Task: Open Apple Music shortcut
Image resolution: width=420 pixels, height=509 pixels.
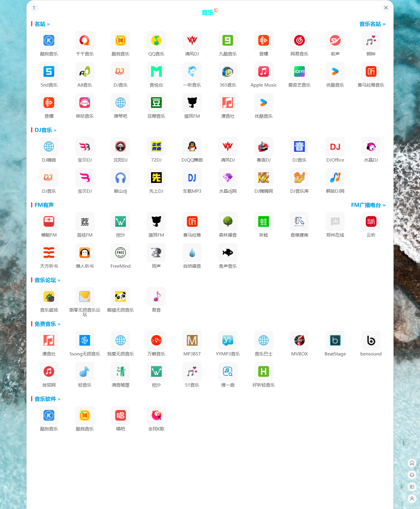Action: [263, 72]
